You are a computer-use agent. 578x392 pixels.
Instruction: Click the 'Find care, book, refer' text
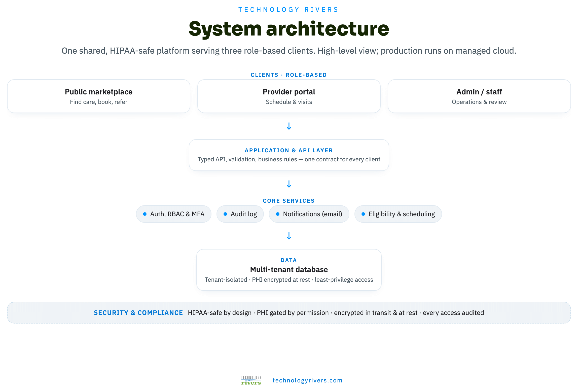[99, 102]
